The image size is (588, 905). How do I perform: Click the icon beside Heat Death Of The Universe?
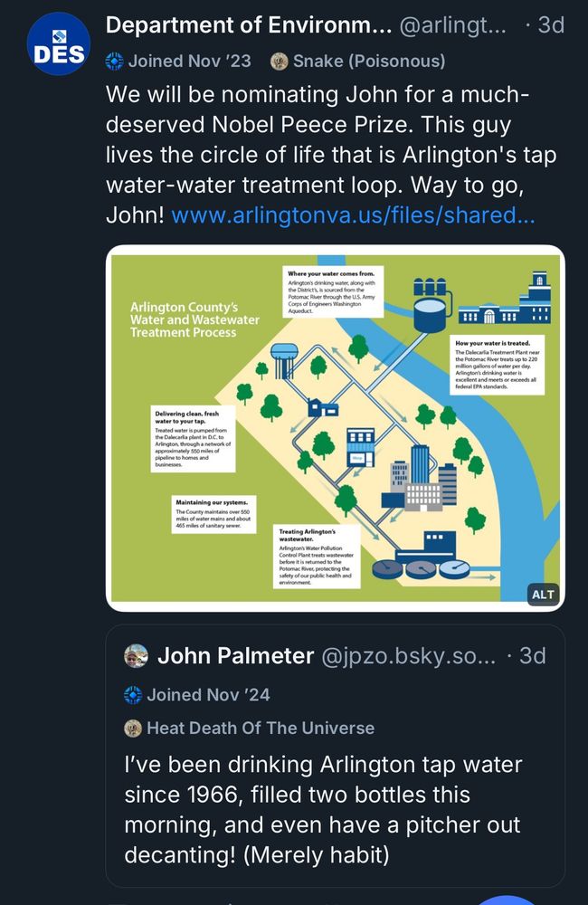(x=133, y=728)
